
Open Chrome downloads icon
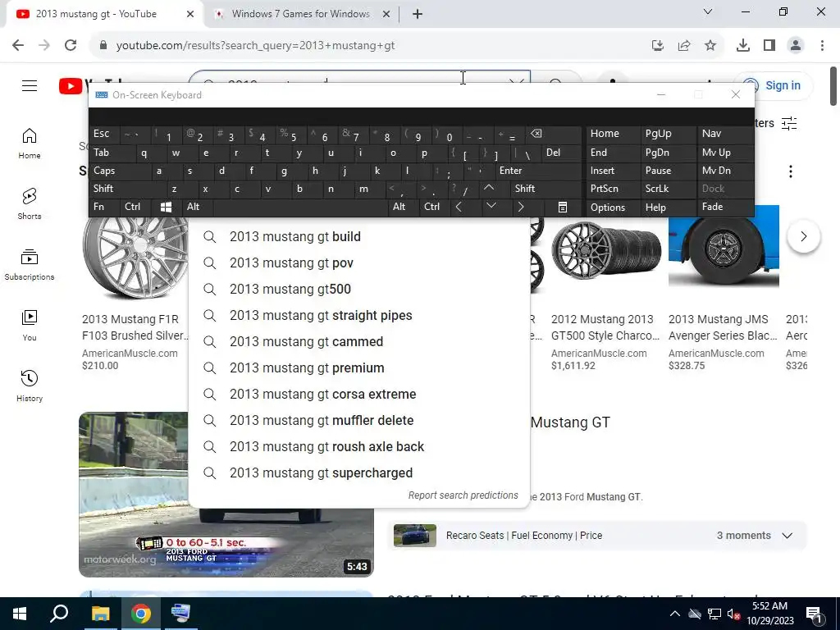(743, 46)
